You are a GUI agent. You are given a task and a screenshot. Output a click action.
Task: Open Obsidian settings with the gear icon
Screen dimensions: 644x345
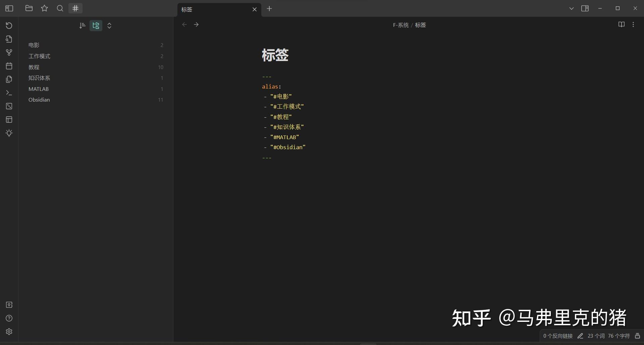tap(9, 332)
